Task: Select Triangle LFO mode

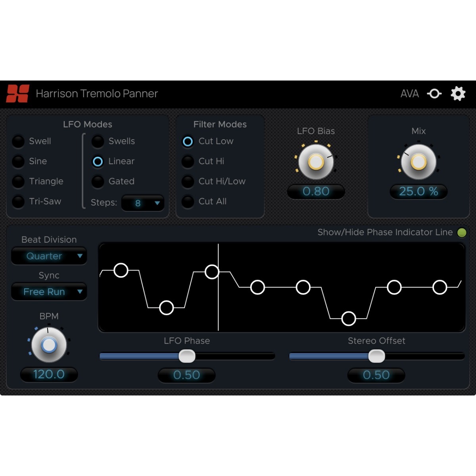Action: click(18, 181)
